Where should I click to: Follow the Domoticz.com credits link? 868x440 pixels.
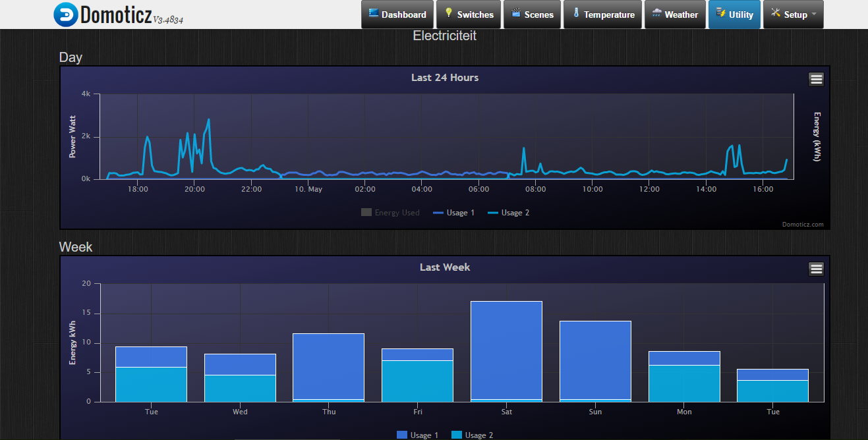click(x=803, y=225)
